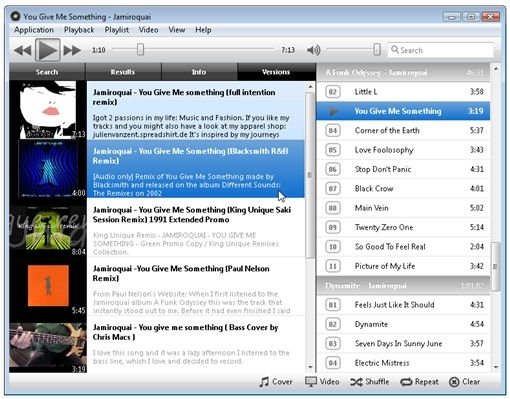Toggle Shuffle mode
The image size is (510, 399).
[369, 382]
